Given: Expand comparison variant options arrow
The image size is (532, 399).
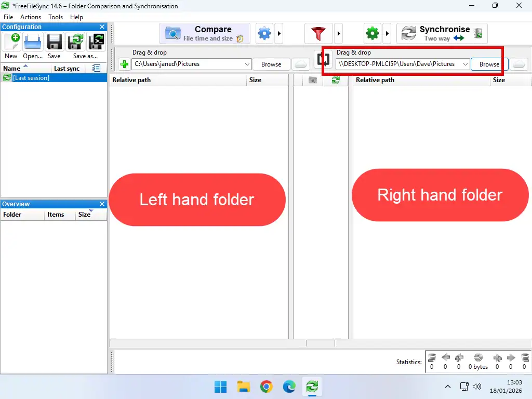Looking at the screenshot, I should [x=279, y=33].
